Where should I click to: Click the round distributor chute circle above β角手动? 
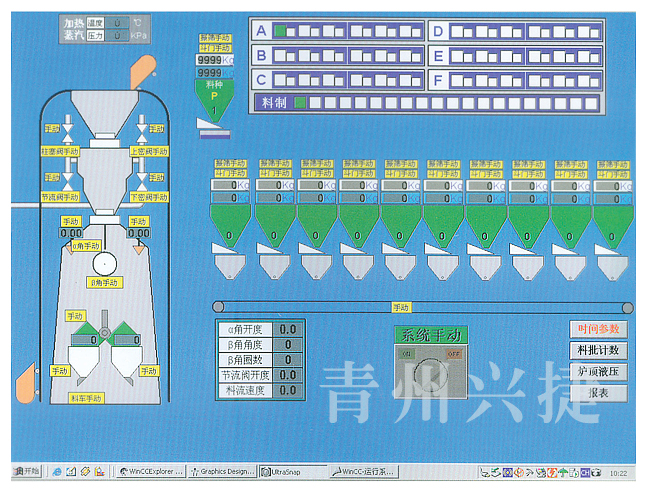coord(102,263)
